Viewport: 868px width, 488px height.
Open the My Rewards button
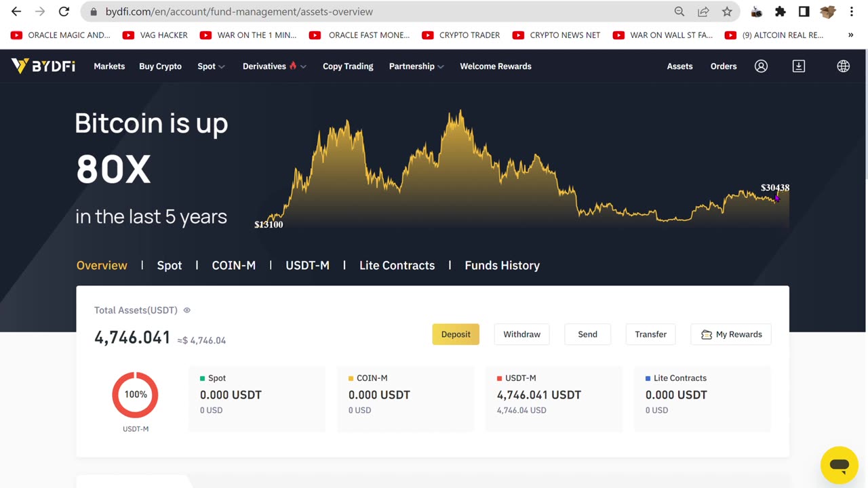(731, 334)
